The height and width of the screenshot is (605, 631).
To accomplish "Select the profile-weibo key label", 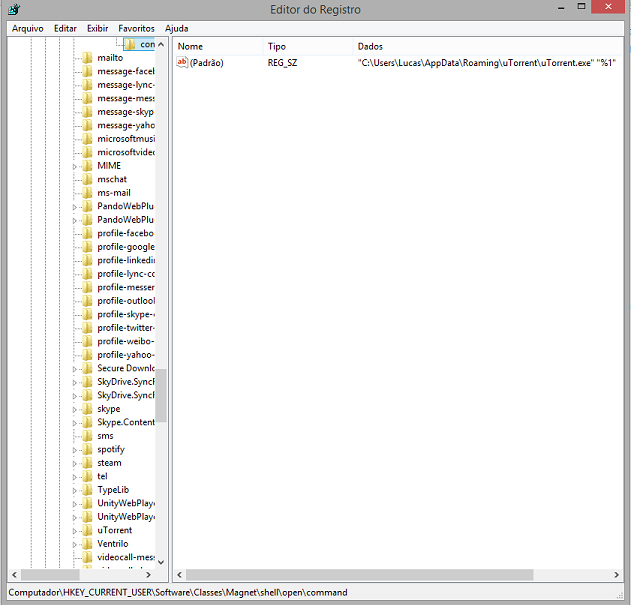I will 126,341.
